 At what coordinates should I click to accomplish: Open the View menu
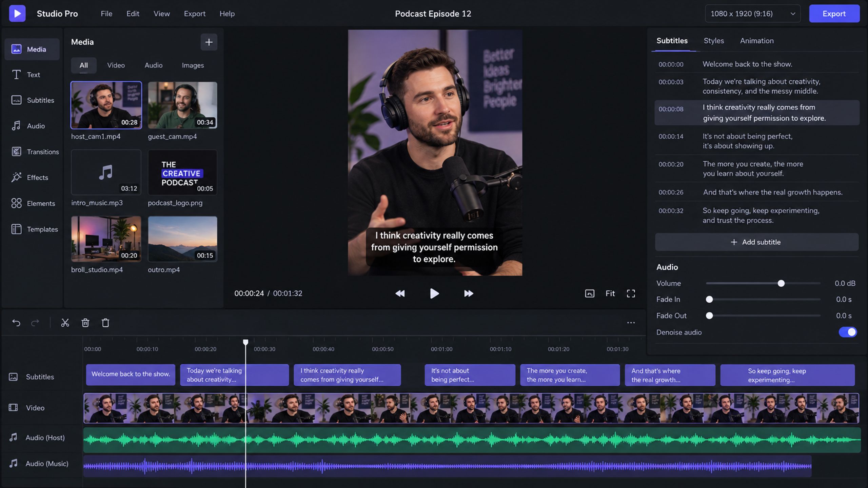[x=161, y=14]
